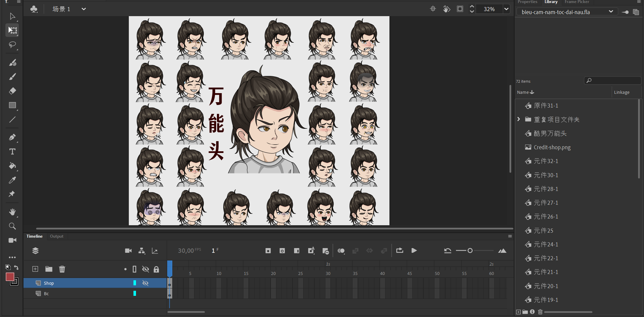
Task: Open the Output tab
Action: pyautogui.click(x=56, y=236)
